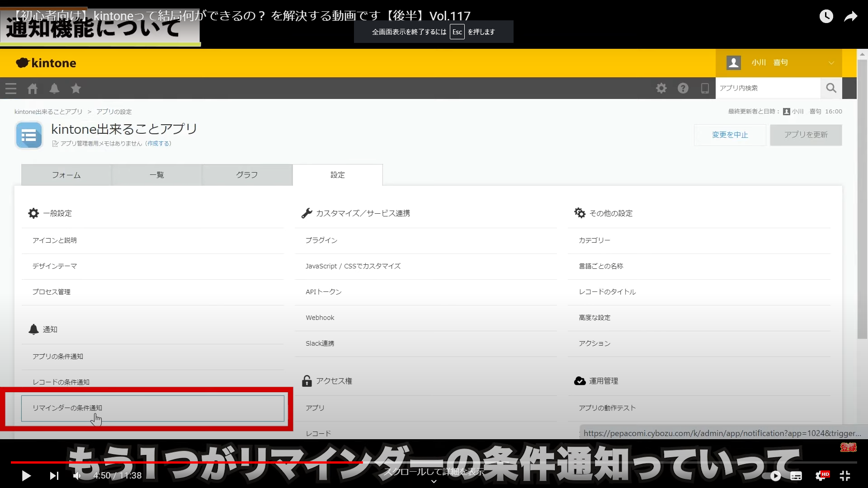Share the video with arrow icon
The image size is (868, 488).
(851, 17)
